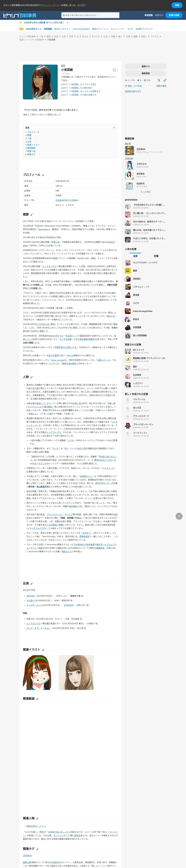Edit the プロフィール section pencil
The height and width of the screenshot is (868, 186).
point(43,175)
